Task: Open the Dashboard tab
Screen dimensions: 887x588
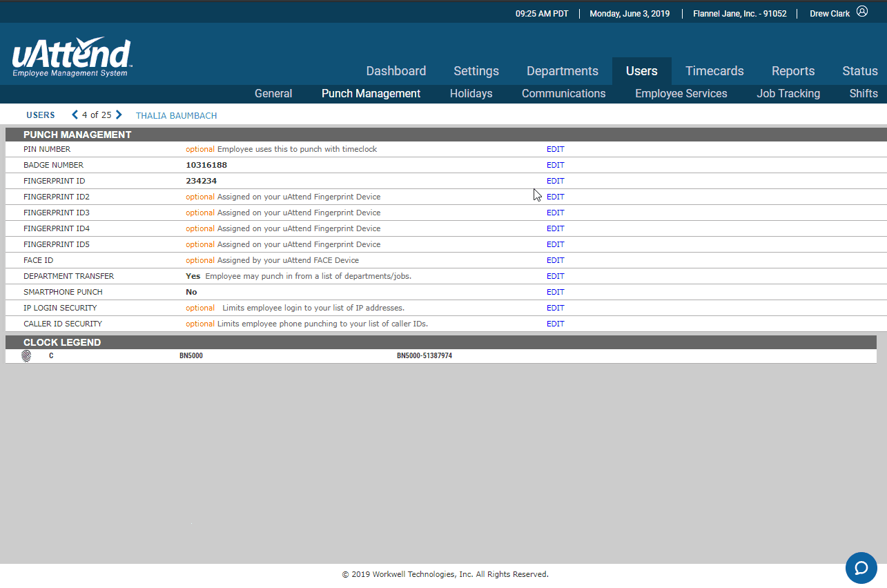Action: click(x=396, y=71)
